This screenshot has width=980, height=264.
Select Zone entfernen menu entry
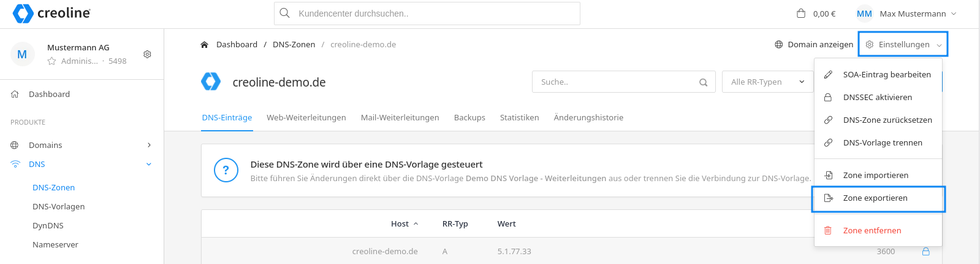coord(878,230)
